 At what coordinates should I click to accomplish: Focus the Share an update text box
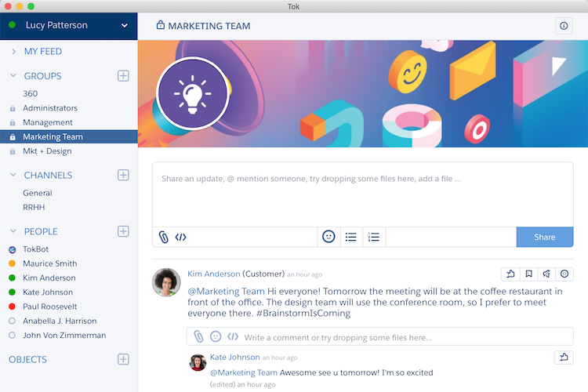click(x=363, y=194)
